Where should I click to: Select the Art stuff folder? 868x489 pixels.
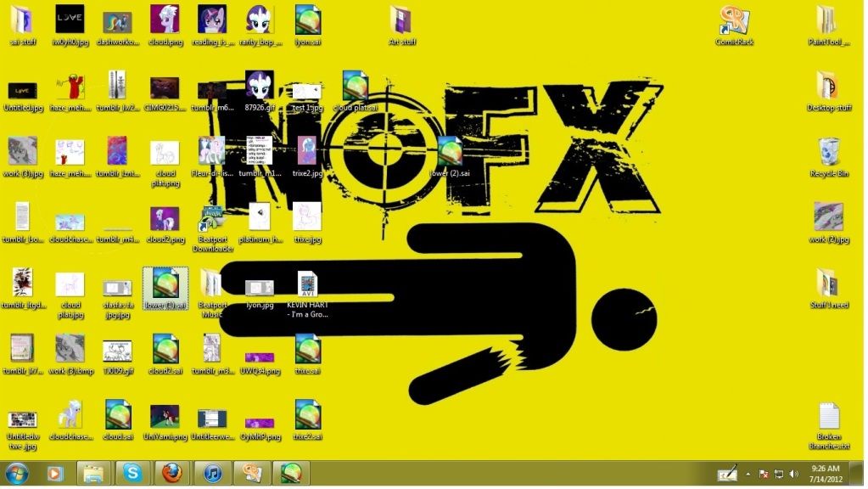tap(402, 25)
